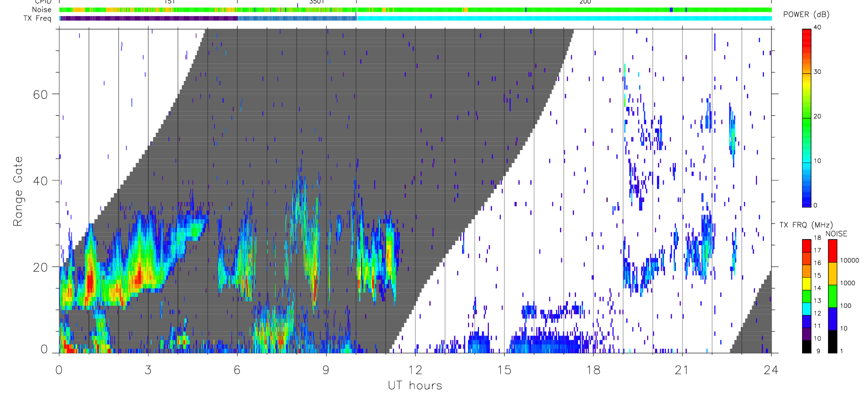Click the 40 label on POWER scale

click(817, 27)
